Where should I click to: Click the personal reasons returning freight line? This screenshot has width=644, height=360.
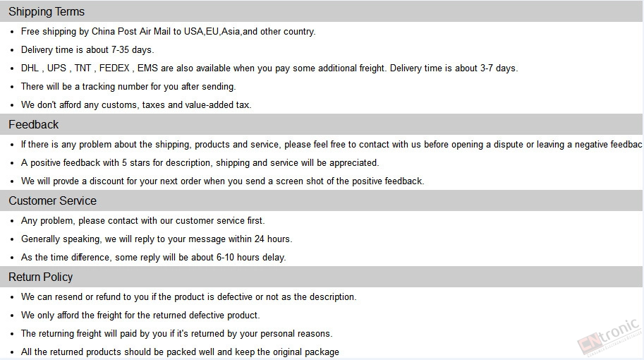176,334
